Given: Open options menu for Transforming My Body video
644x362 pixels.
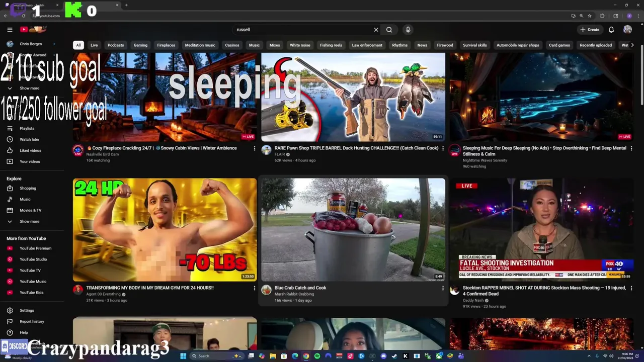Looking at the screenshot, I should 254,288.
